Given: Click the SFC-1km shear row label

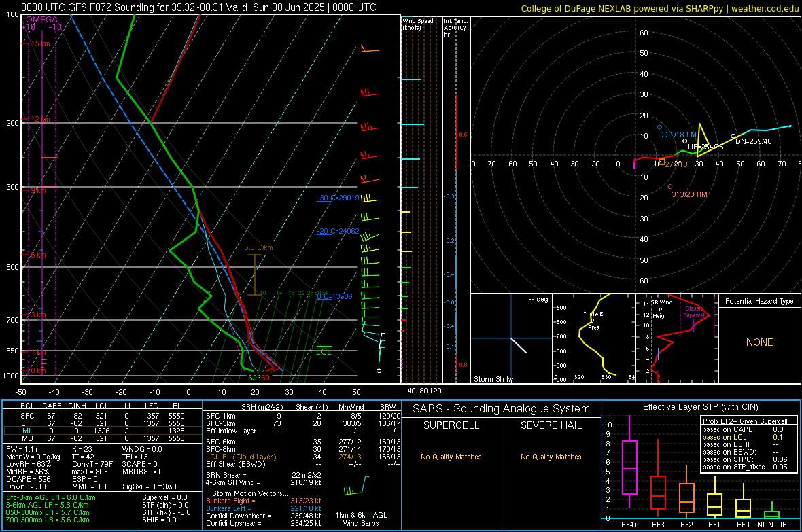Looking at the screenshot, I should [221, 416].
